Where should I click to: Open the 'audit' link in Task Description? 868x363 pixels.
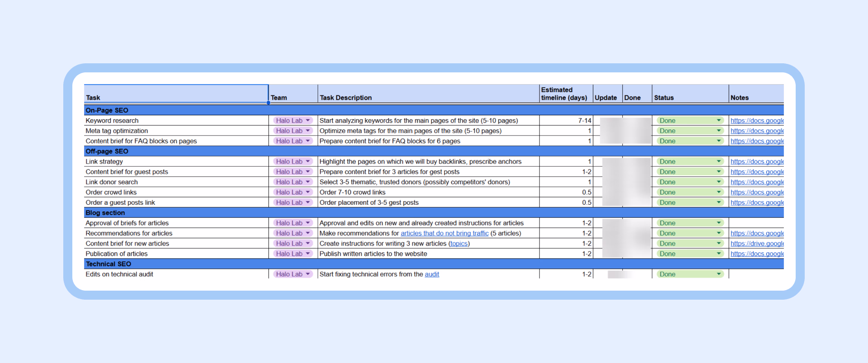432,274
